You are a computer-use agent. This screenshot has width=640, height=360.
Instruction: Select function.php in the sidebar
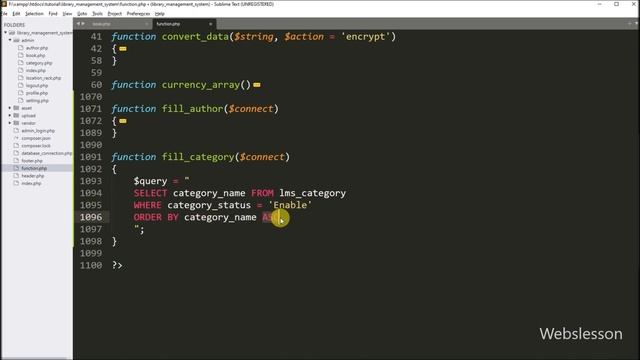pyautogui.click(x=34, y=168)
